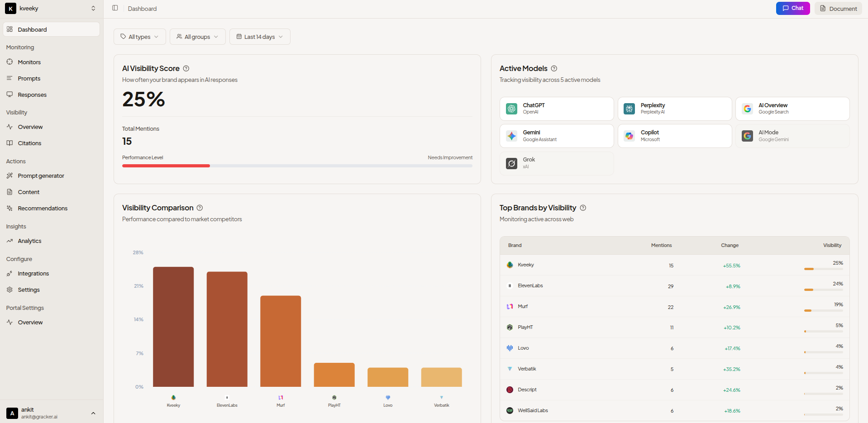This screenshot has height=423, width=868.
Task: Open Citations in the sidebar
Action: tap(29, 143)
